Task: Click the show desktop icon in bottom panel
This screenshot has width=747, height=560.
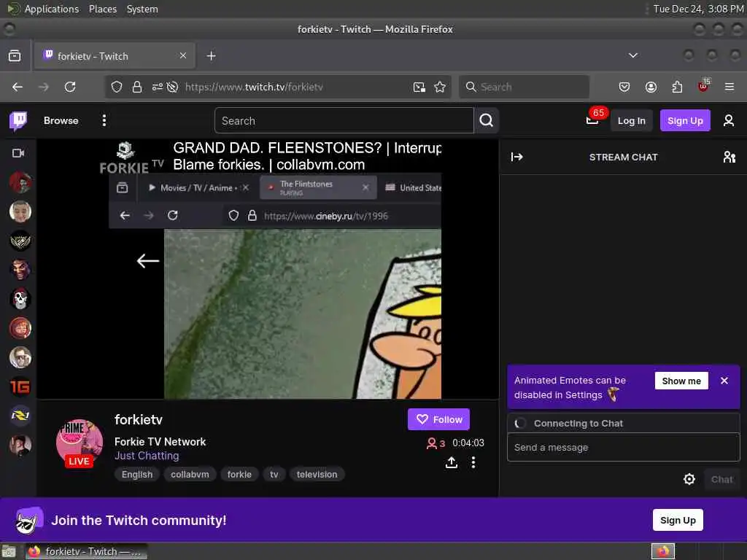Action: click(9, 551)
